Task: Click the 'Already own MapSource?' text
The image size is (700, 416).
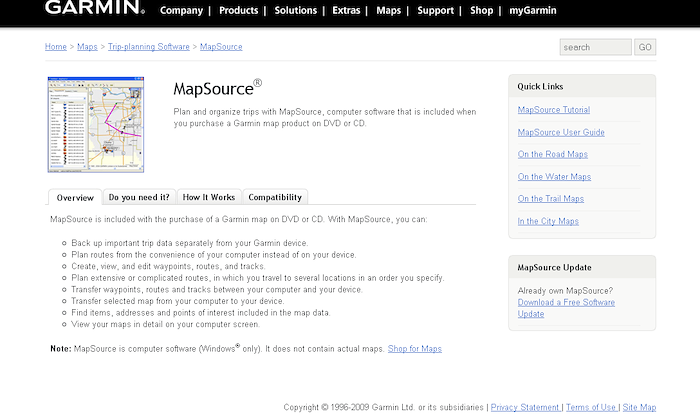Action: (x=565, y=291)
